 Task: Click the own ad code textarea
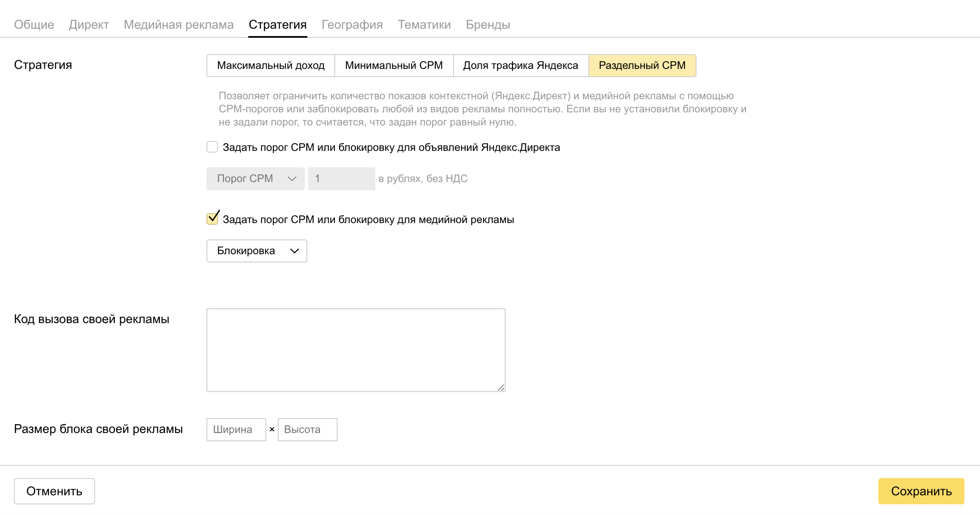point(356,350)
